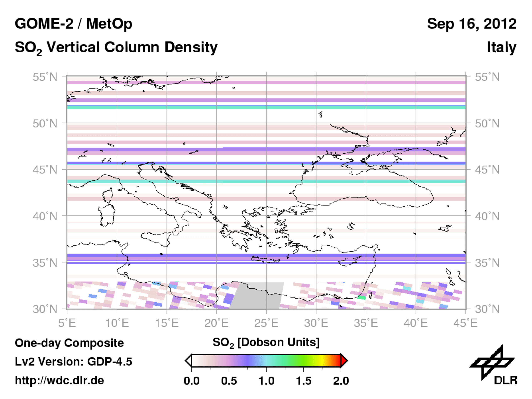Click the 25°E bottom longitude label
This screenshot has height=399, width=532.
[x=266, y=323]
